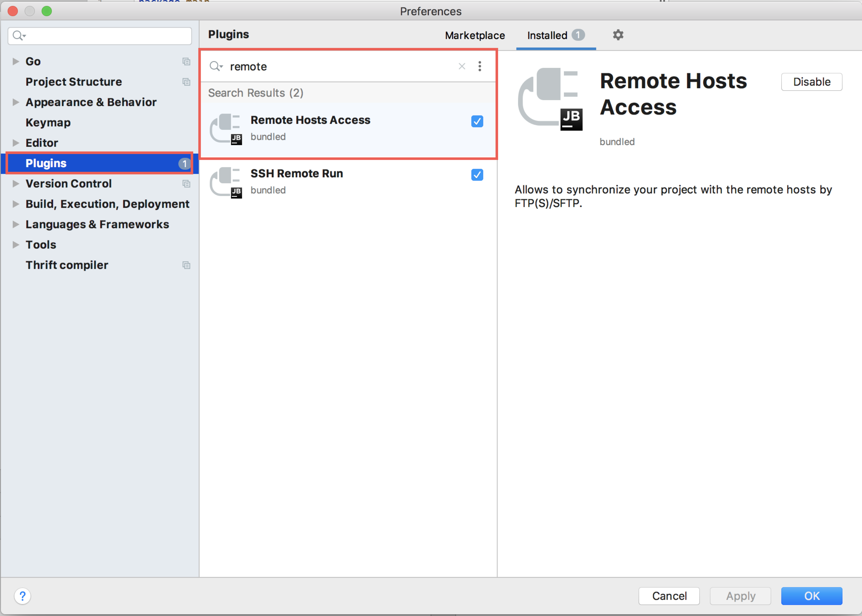
Task: Click the help question mark button
Action: (x=22, y=596)
